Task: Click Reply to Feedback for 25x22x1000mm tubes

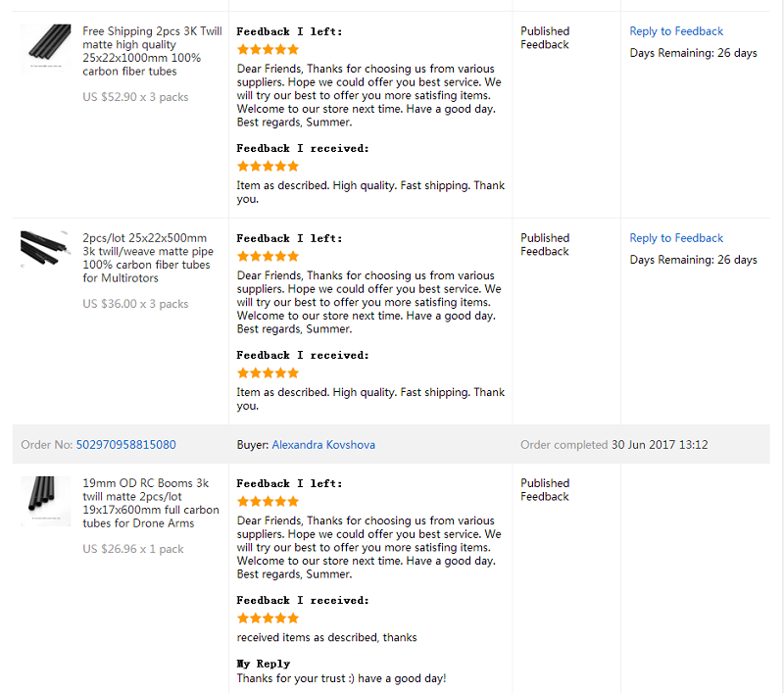Action: pos(676,31)
